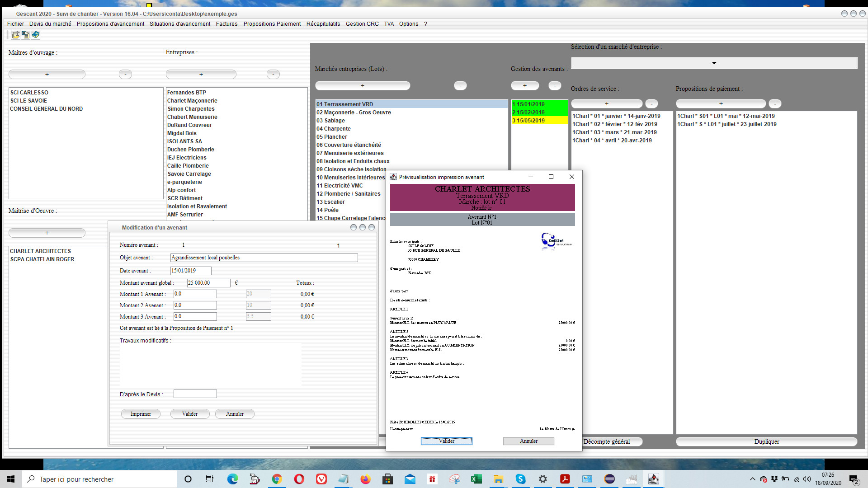Image resolution: width=868 pixels, height=488 pixels.
Task: Select lot 02 Maçonnerie - Gros Oeuvre
Action: coord(411,113)
